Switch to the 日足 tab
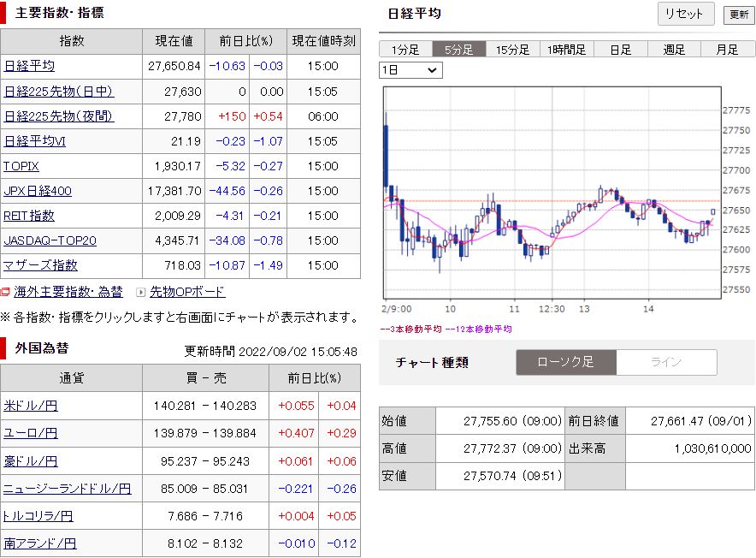 pos(621,50)
